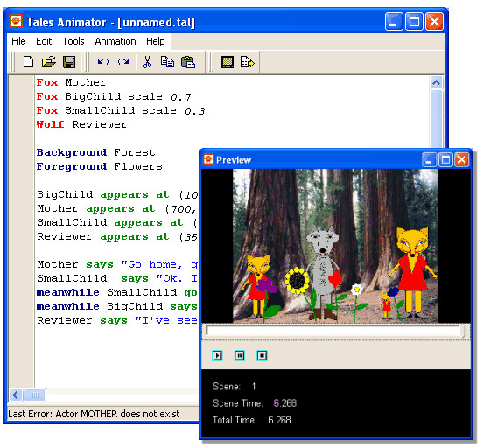This screenshot has width=483, height=448.
Task: Click the vertical scrollbar thumb in editor
Action: tap(436, 119)
